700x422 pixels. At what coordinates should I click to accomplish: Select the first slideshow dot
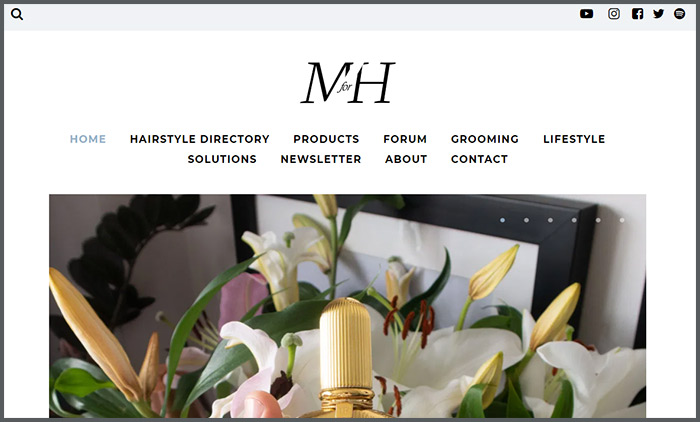coord(503,220)
